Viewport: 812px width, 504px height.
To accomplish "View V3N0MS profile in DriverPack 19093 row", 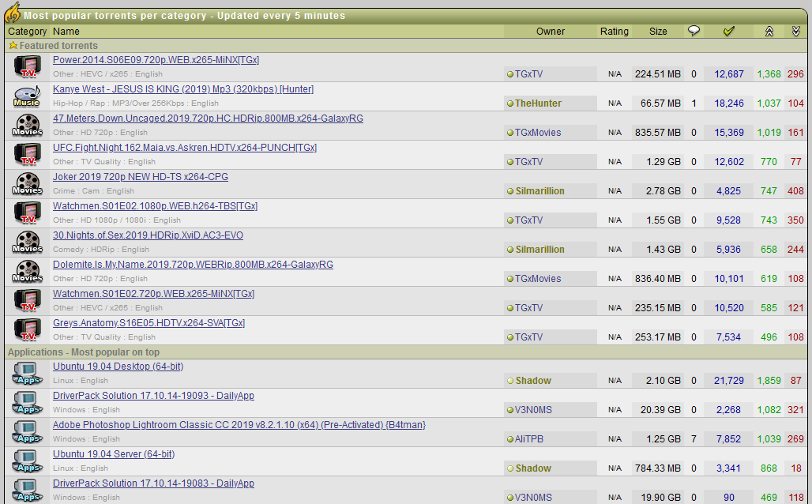I will coord(533,410).
